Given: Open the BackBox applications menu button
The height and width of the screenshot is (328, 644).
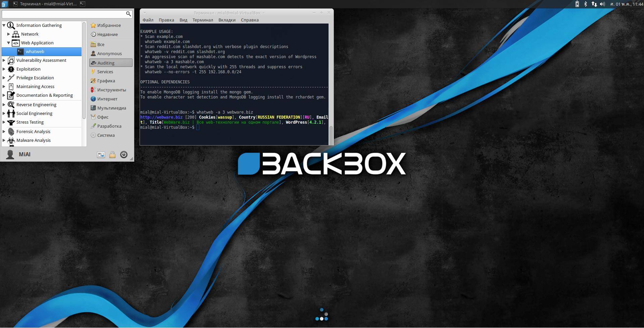Looking at the screenshot, I should [4, 4].
